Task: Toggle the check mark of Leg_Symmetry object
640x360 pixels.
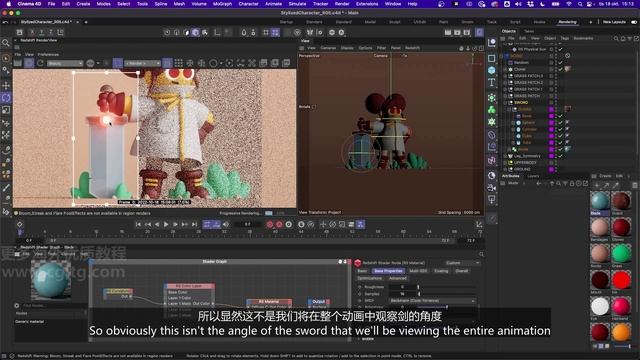Action: point(560,156)
